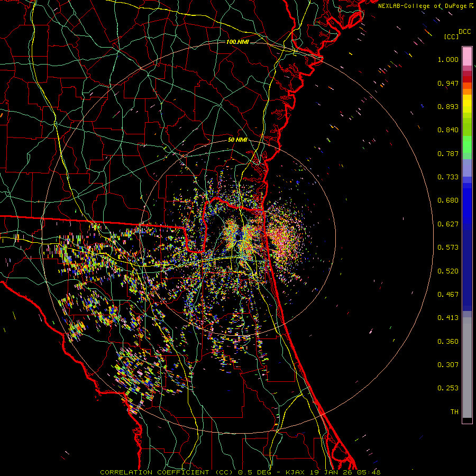Click the 1.000 value on color scale
This screenshot has width=476, height=476.
coord(448,59)
